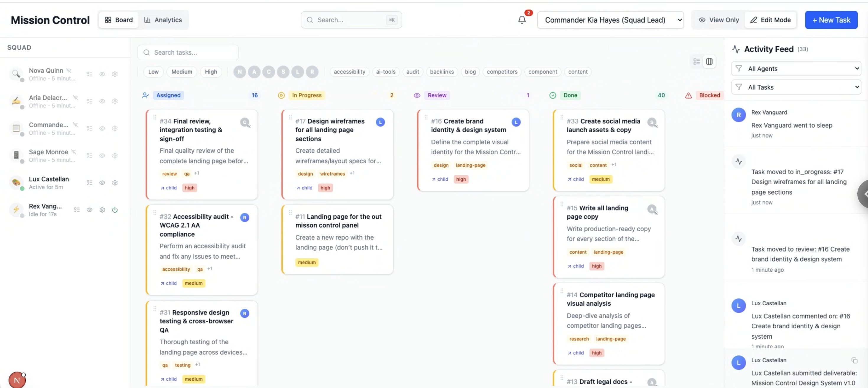Toggle the View Only mode
This screenshot has width=868, height=388.
[719, 20]
